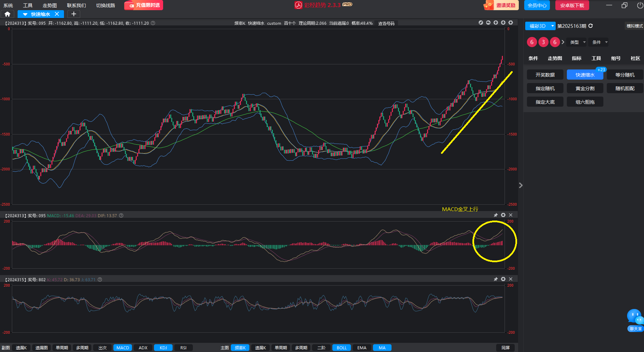This screenshot has height=352, width=644.
Task: Open the 走势图 menu in top bar
Action: 50,5
